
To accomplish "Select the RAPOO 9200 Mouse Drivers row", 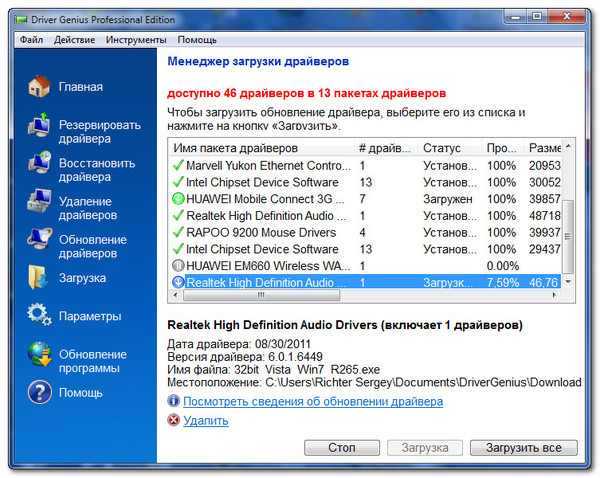I will click(260, 232).
